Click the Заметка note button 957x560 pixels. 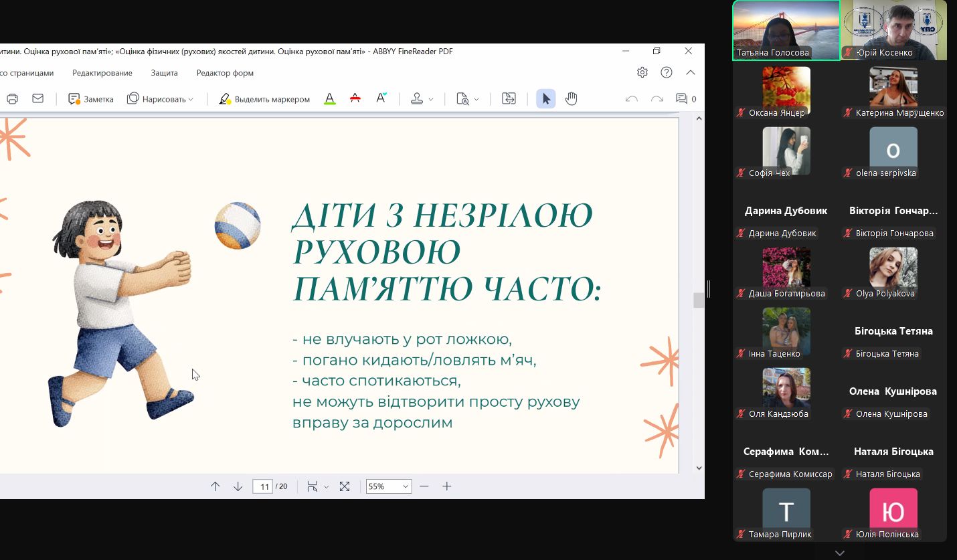(x=91, y=99)
